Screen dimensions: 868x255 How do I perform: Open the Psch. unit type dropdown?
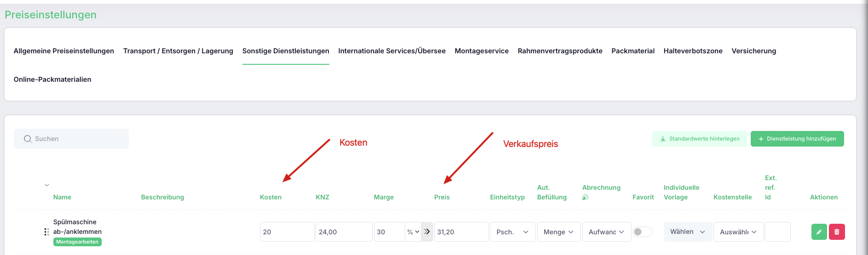[x=512, y=232]
